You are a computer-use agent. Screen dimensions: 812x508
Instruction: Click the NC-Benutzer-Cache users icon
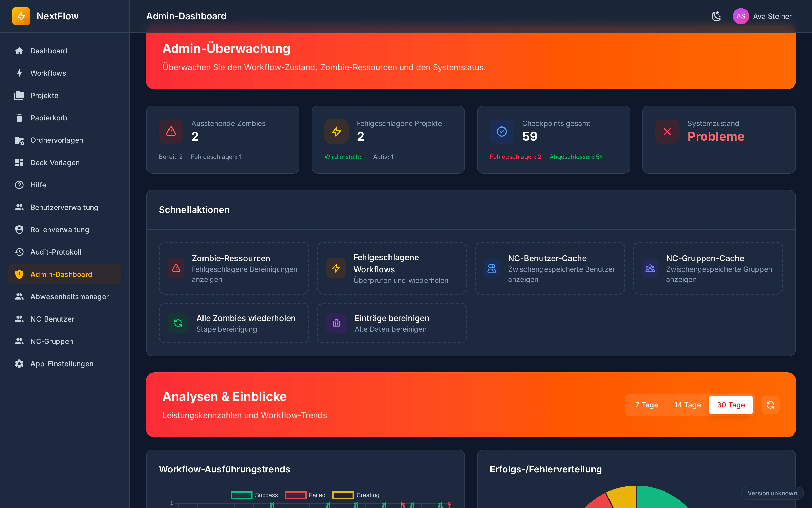tap(492, 268)
